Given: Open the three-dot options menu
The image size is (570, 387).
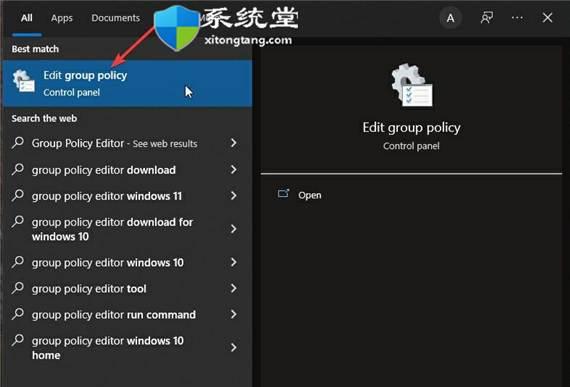Looking at the screenshot, I should (517, 17).
